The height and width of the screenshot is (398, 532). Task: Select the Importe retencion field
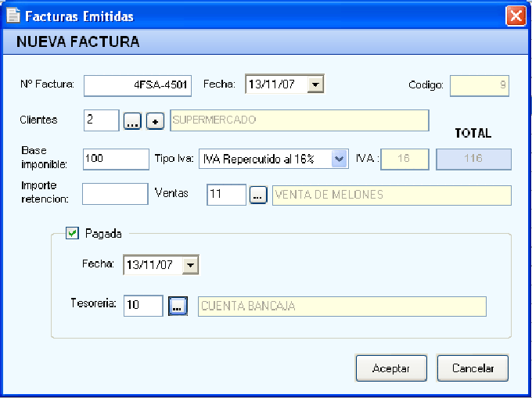point(115,195)
